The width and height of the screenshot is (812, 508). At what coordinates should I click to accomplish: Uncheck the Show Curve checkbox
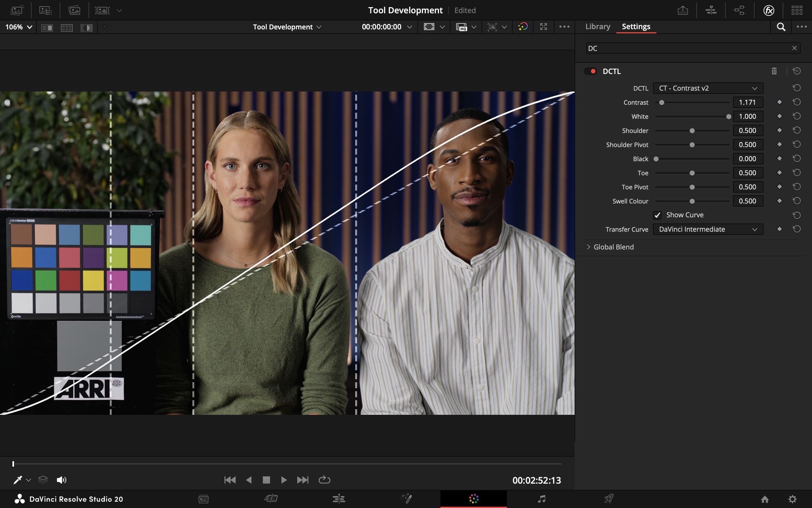pos(657,215)
